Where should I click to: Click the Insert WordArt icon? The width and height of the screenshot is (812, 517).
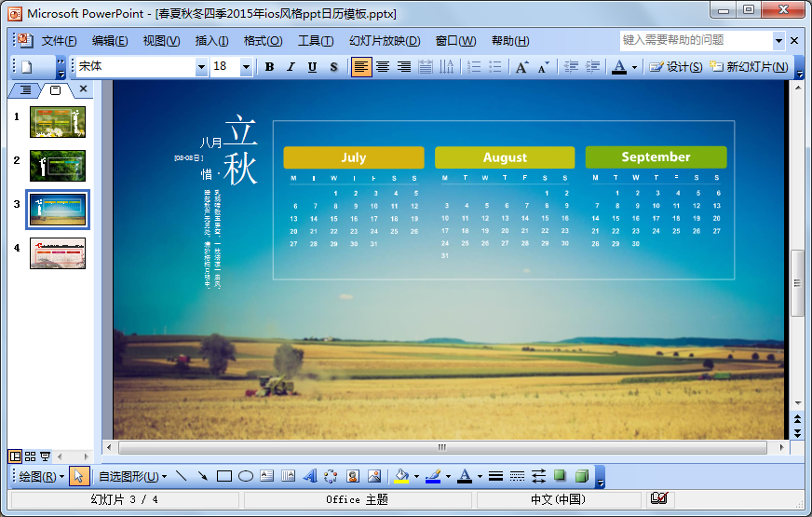pos(310,476)
